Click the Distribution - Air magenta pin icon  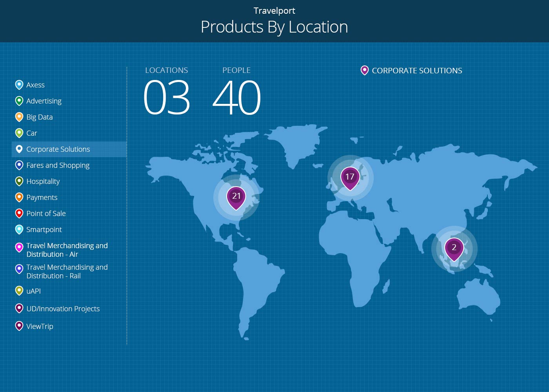pos(19,247)
